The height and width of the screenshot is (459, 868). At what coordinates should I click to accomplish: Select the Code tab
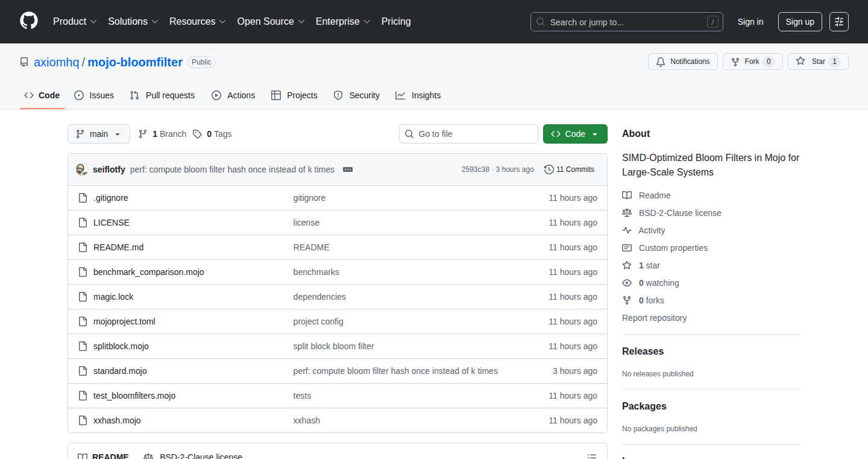42,95
